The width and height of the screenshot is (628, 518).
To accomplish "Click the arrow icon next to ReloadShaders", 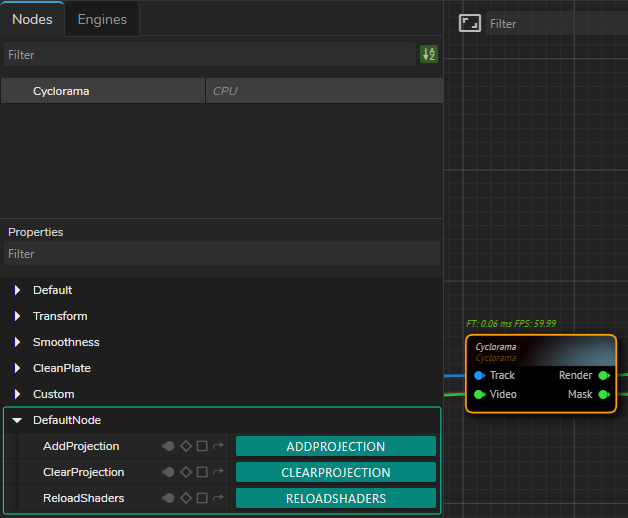I will coord(218,498).
